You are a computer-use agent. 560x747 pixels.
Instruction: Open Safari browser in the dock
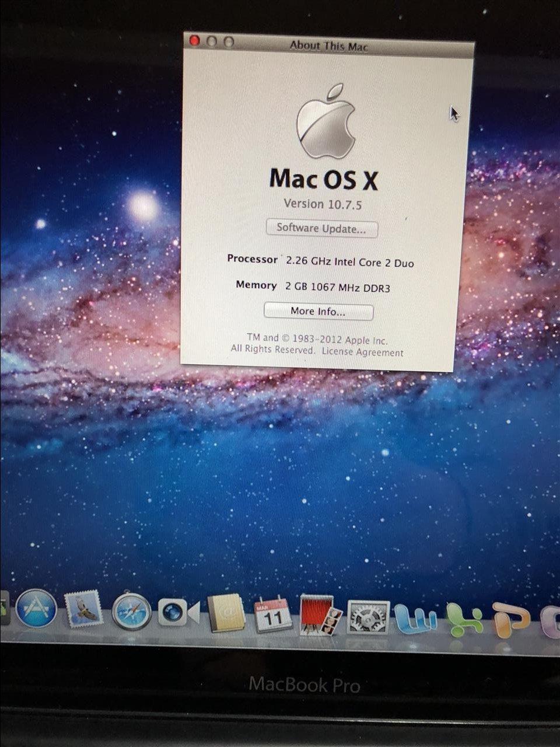tap(131, 611)
